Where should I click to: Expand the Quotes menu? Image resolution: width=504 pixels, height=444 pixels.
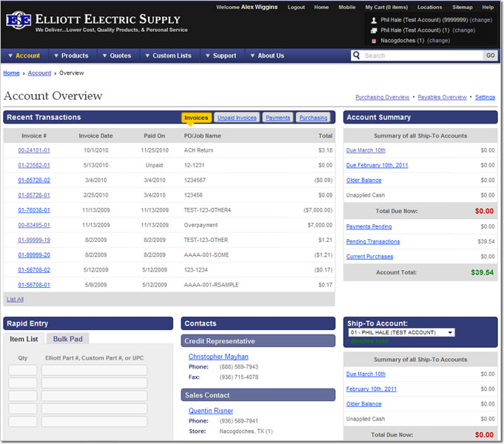tap(116, 55)
